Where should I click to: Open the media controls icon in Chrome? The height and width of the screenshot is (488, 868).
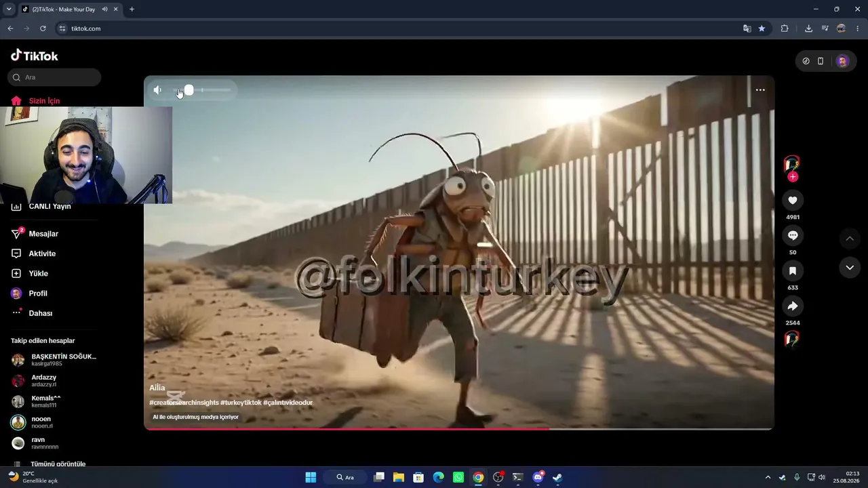tap(825, 28)
